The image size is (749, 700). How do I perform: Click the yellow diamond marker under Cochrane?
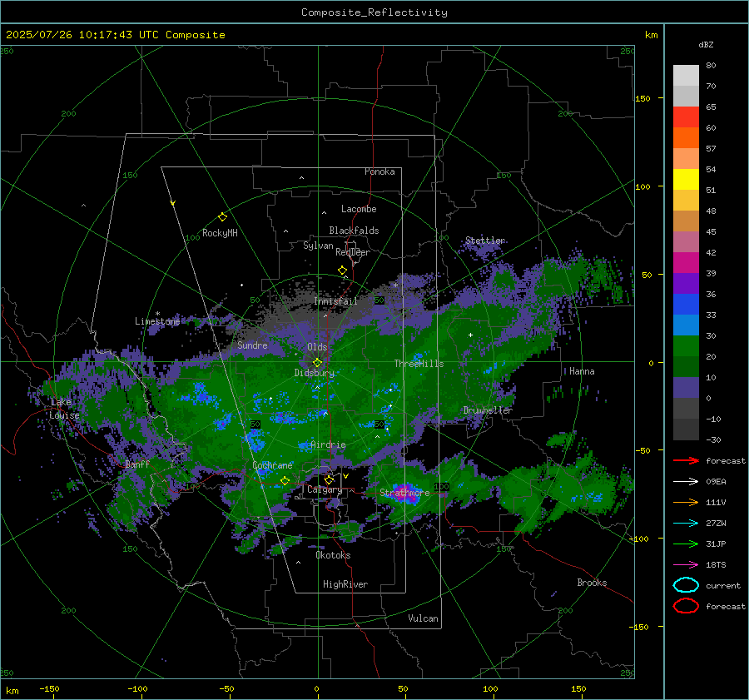coord(285,480)
